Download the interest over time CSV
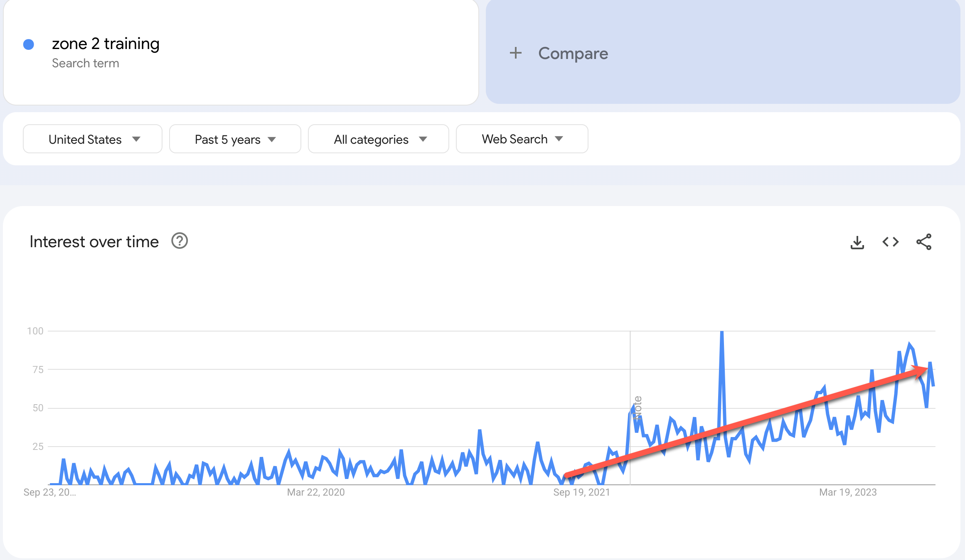This screenshot has width=965, height=560. tap(857, 242)
